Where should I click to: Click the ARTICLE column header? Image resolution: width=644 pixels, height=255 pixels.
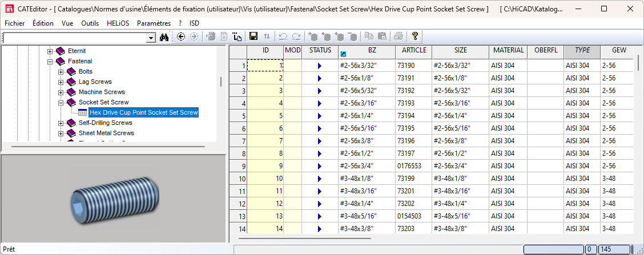point(414,51)
